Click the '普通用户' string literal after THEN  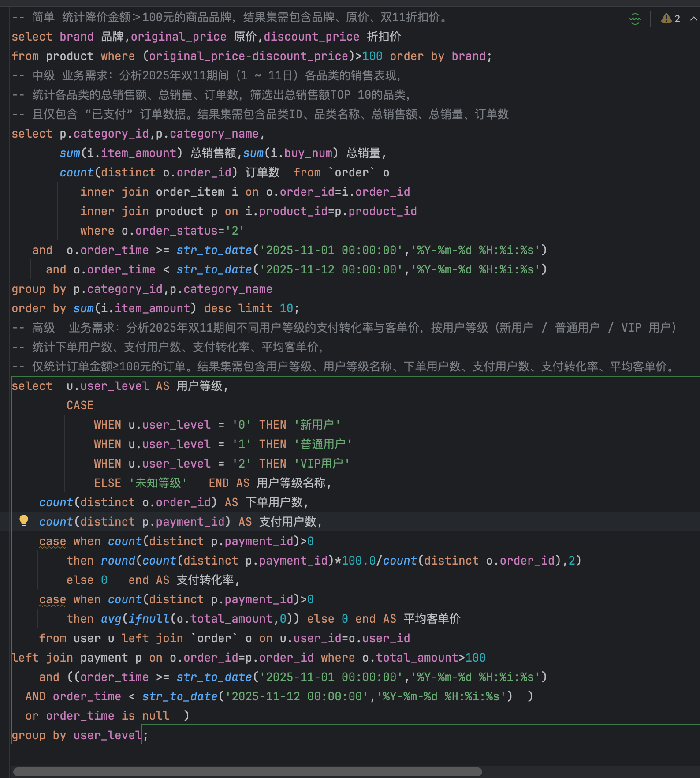[323, 444]
